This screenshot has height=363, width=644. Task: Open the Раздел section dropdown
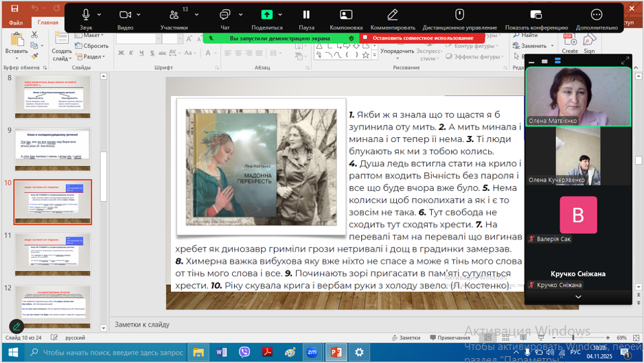click(91, 57)
